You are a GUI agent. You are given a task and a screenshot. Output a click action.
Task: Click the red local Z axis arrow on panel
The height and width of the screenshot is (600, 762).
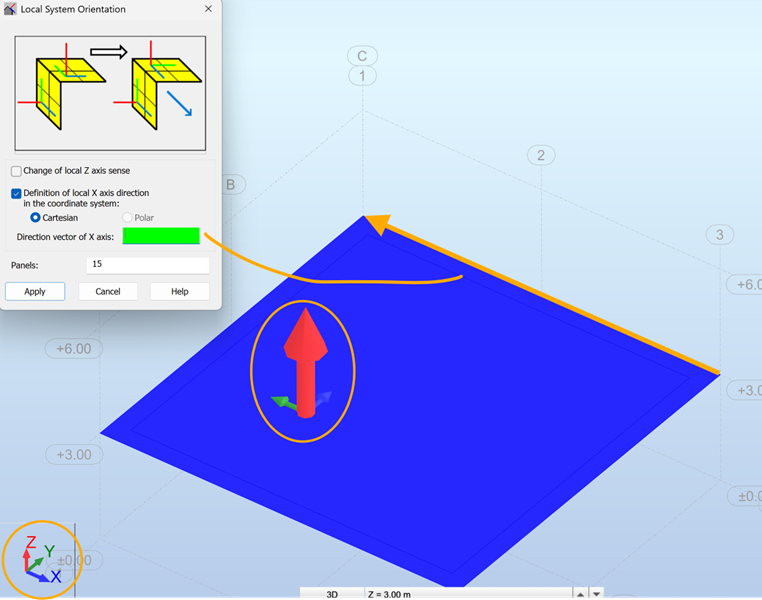point(306,362)
